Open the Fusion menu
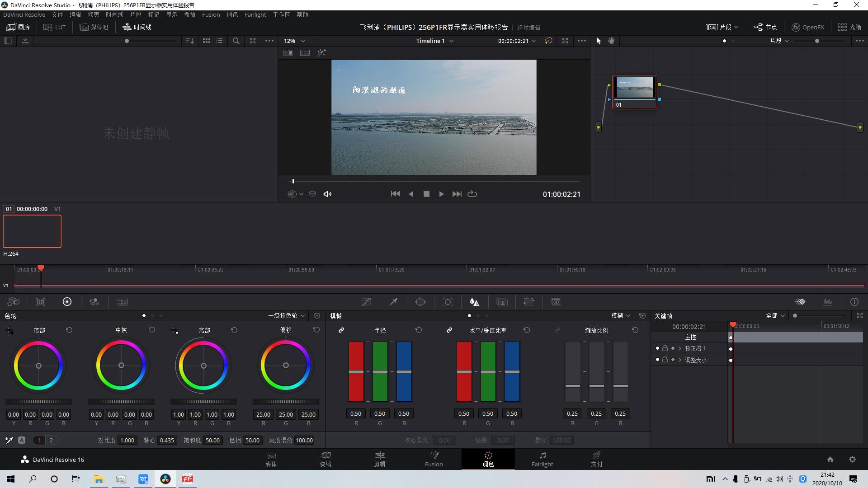This screenshot has height=488, width=868. (211, 14)
